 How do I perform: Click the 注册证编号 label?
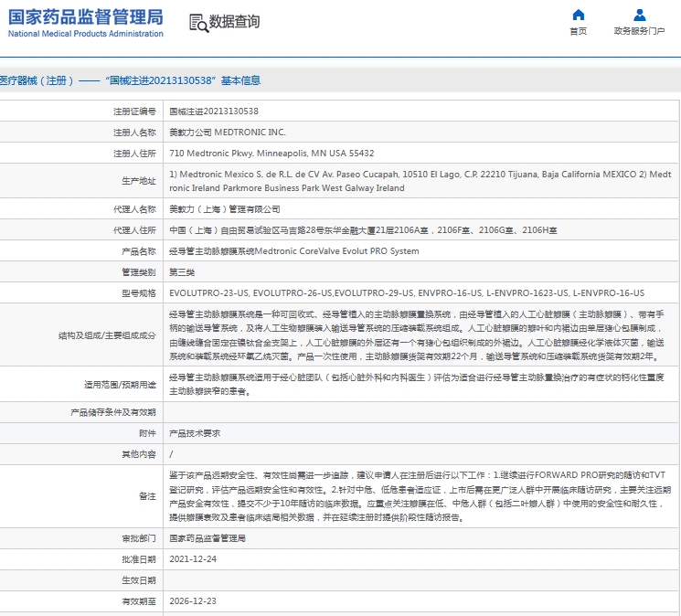coord(134,112)
